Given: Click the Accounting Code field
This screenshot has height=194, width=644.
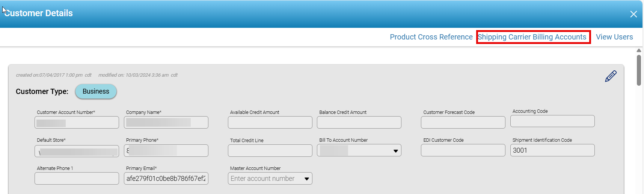Looking at the screenshot, I should click(x=552, y=121).
